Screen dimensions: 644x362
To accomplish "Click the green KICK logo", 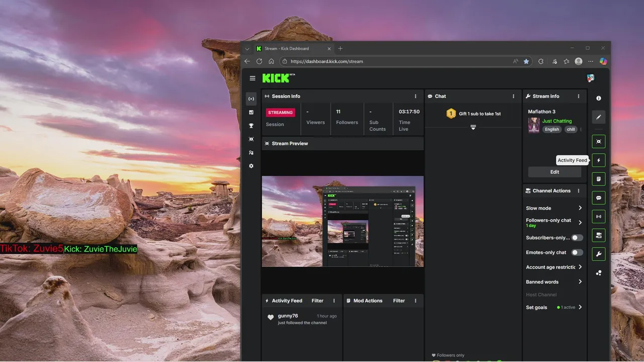I will 278,78.
